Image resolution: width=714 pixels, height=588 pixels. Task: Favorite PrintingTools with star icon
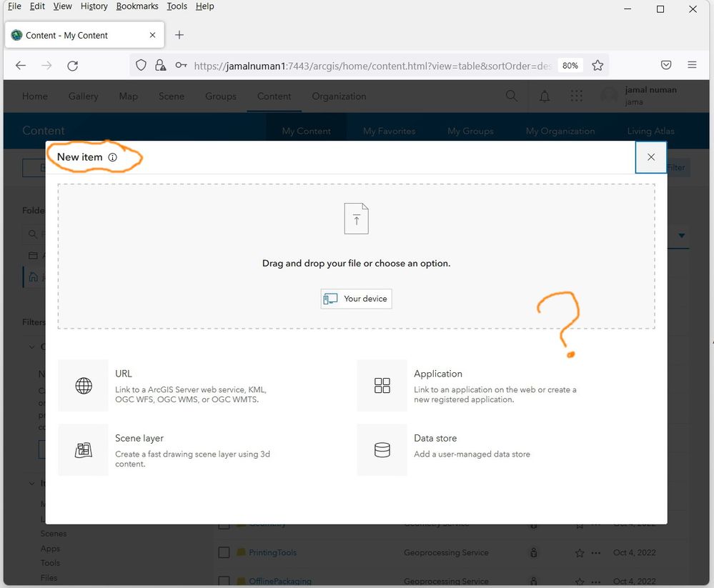tap(580, 553)
